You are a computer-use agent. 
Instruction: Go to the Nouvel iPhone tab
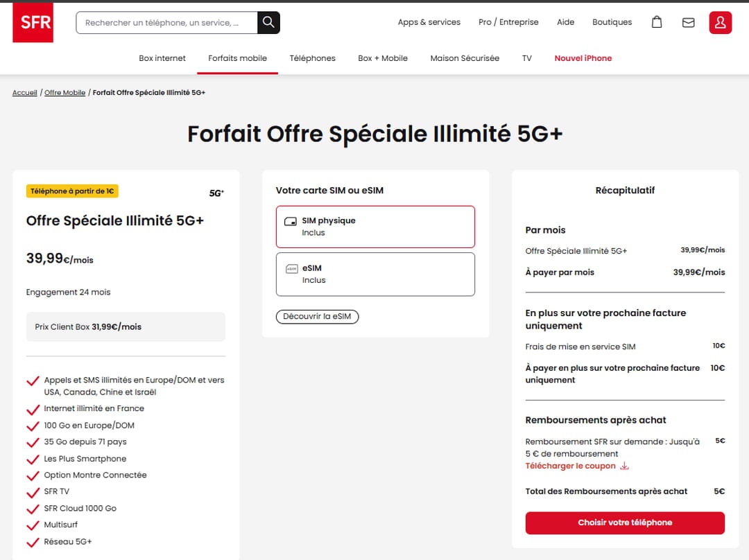tap(583, 58)
